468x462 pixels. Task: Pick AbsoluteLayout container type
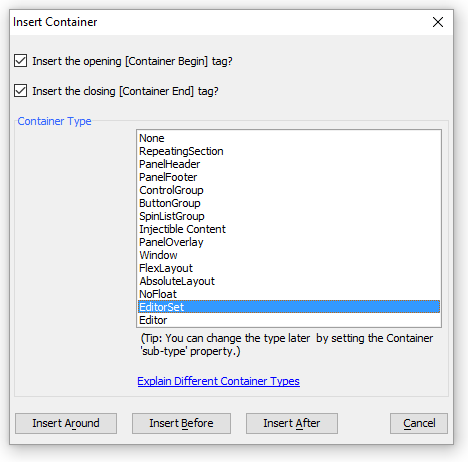click(289, 281)
